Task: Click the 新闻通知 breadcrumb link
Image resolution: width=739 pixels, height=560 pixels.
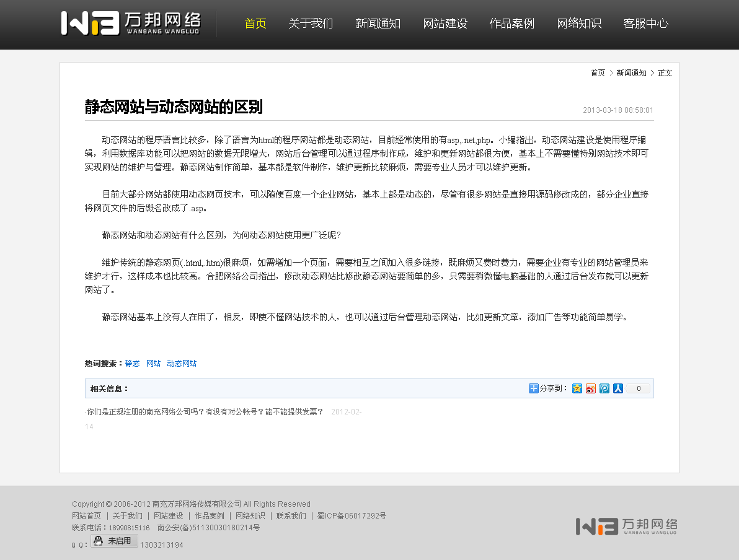Action: 631,73
